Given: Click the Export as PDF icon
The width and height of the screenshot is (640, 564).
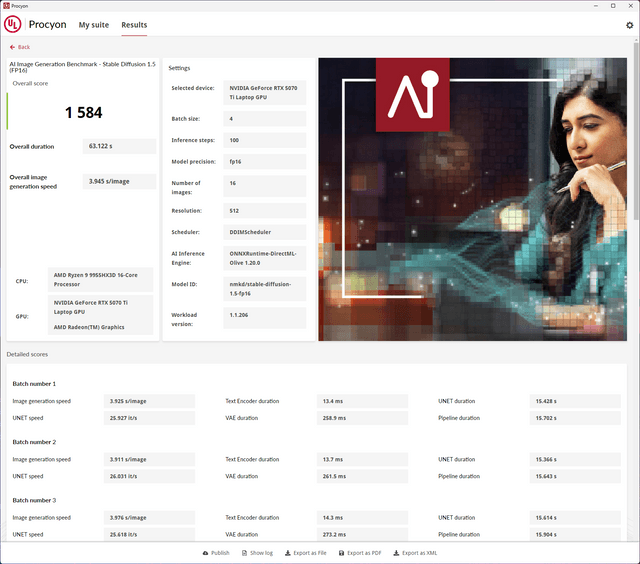Looking at the screenshot, I should (341, 553).
